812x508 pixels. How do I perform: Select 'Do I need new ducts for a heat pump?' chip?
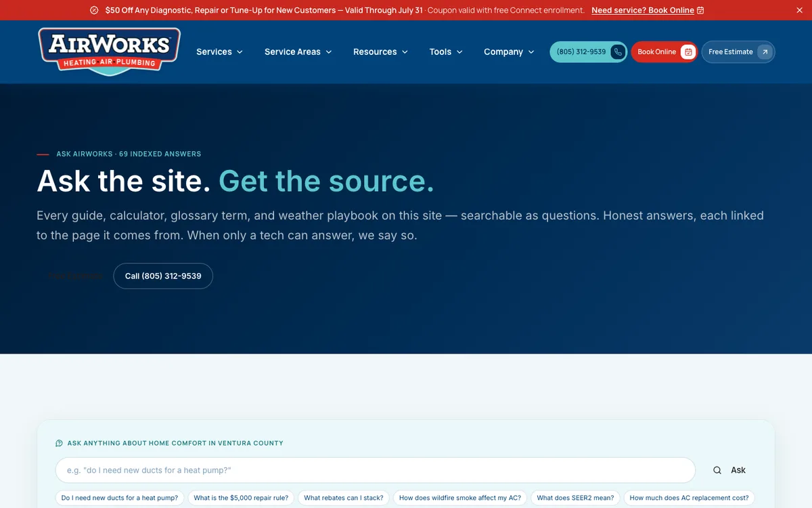(x=120, y=498)
